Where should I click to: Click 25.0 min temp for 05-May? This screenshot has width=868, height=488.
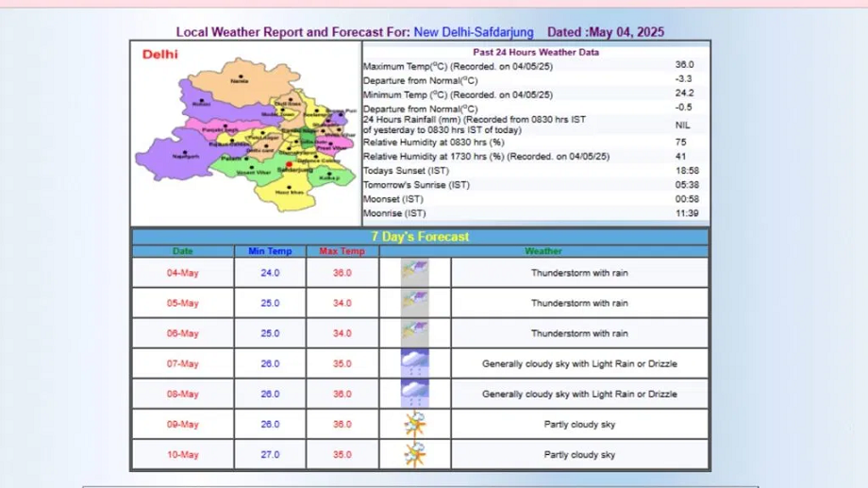270,303
